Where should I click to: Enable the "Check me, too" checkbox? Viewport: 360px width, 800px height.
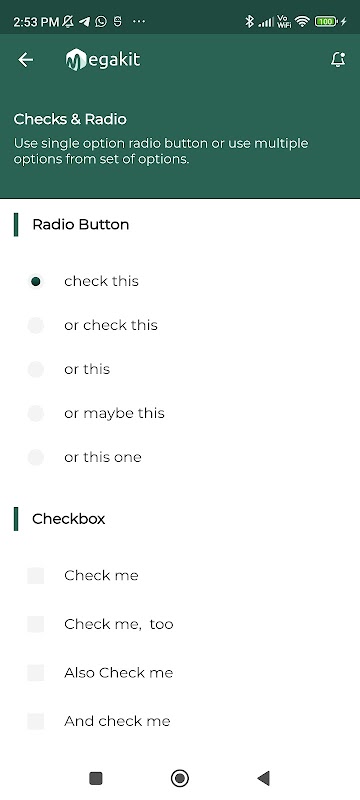click(36, 624)
